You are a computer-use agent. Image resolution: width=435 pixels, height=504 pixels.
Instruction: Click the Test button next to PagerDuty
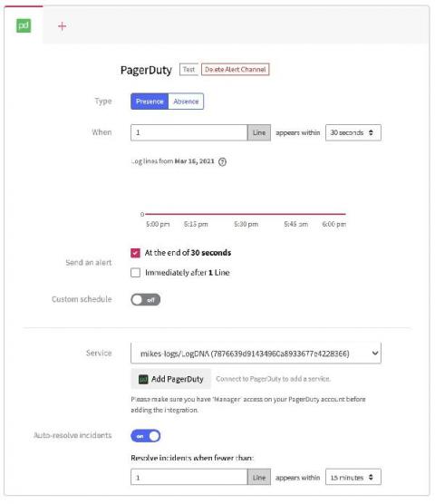coord(188,70)
